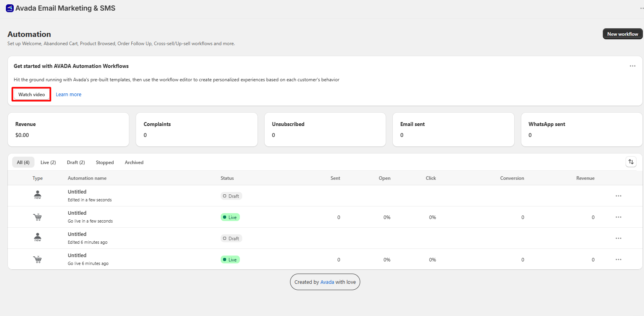Click the Open column header
This screenshot has height=316, width=644.
tap(385, 178)
